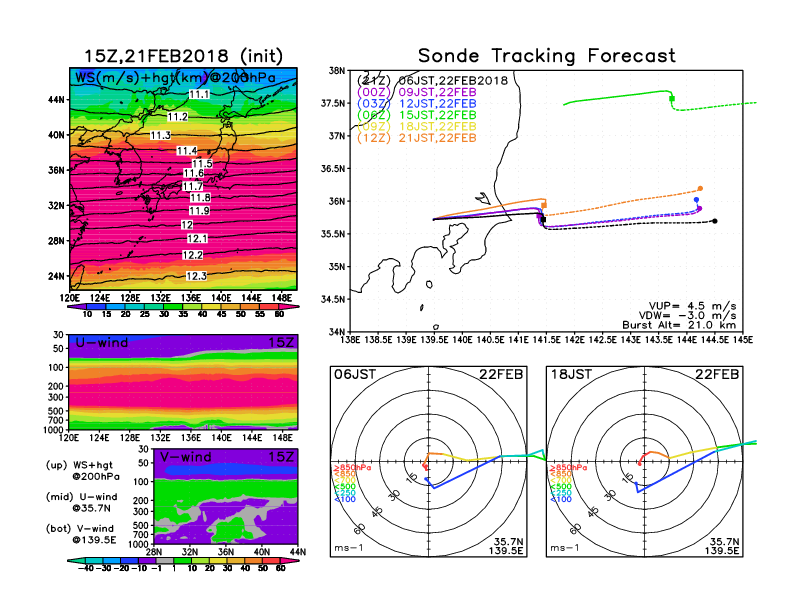Click the purple landing point dot on track map

pos(700,209)
